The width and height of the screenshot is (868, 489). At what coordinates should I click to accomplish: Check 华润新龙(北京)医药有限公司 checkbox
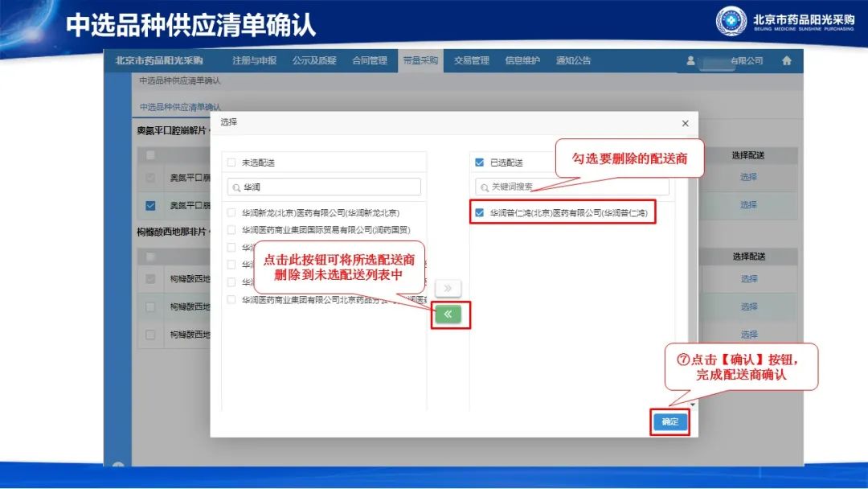tap(231, 213)
